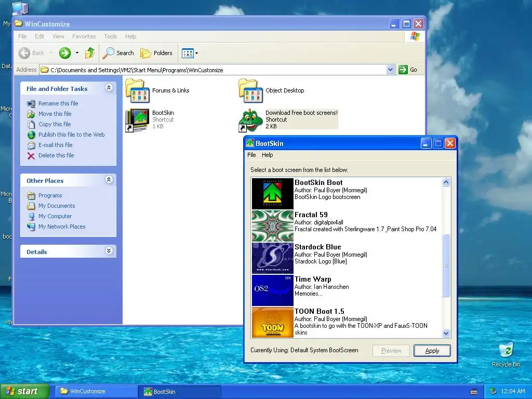This screenshot has height=399, width=532.
Task: Open the Favorites menu
Action: (x=84, y=36)
